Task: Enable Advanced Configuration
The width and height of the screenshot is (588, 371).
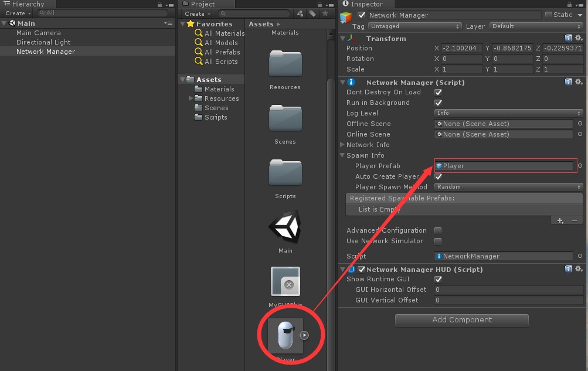Action: pos(438,230)
